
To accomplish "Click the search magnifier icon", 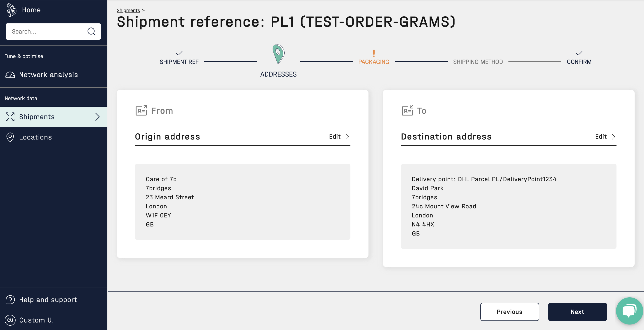I will click(91, 32).
